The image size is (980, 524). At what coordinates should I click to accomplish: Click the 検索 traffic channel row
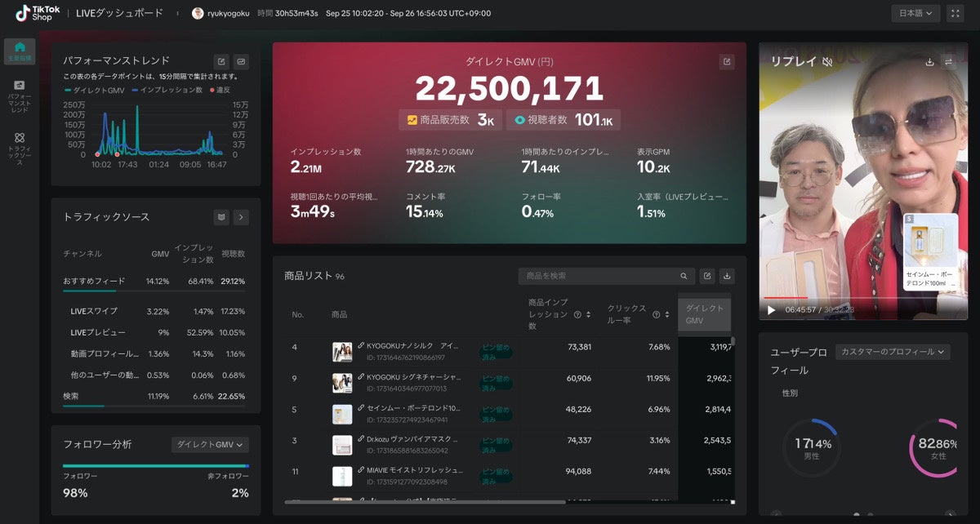coord(155,396)
